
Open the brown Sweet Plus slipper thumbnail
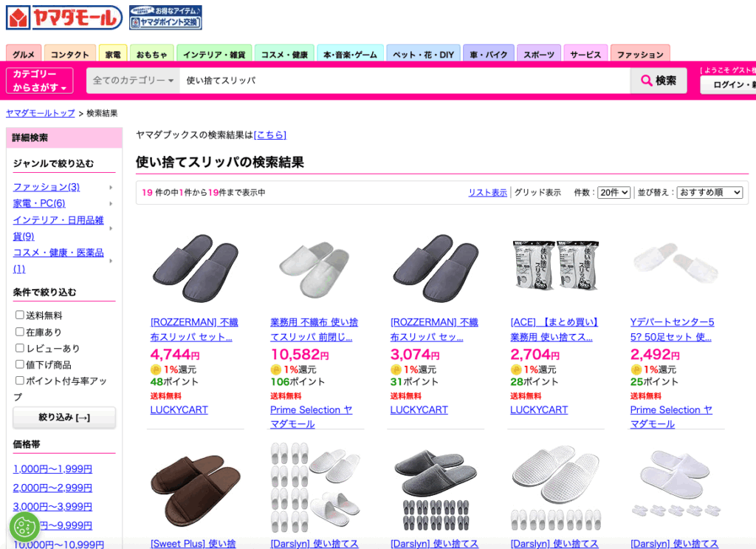pyautogui.click(x=195, y=491)
